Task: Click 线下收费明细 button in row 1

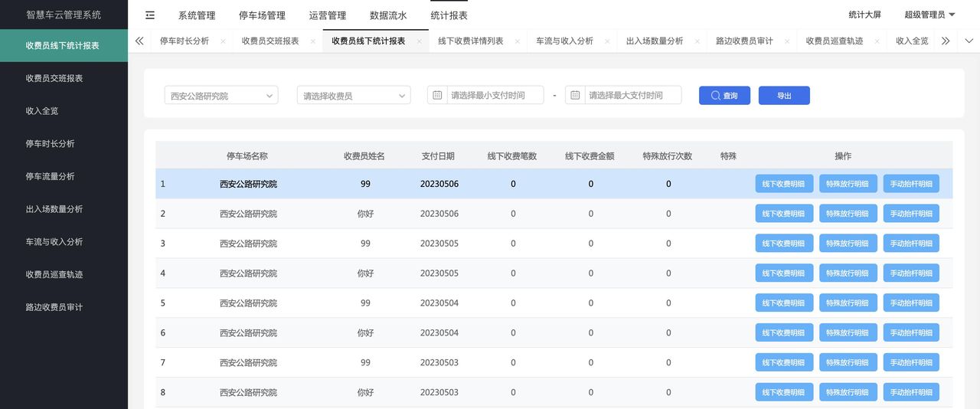Action: [x=783, y=184]
